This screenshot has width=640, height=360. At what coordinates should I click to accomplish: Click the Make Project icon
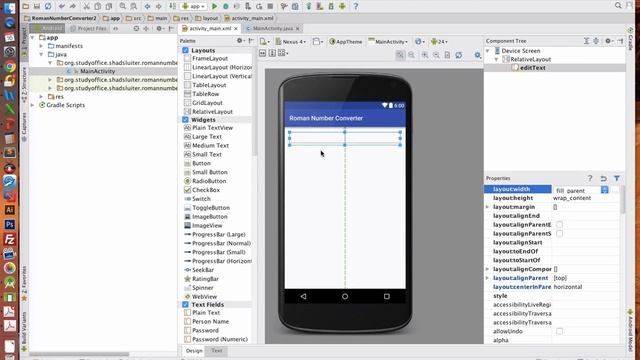coord(173,6)
